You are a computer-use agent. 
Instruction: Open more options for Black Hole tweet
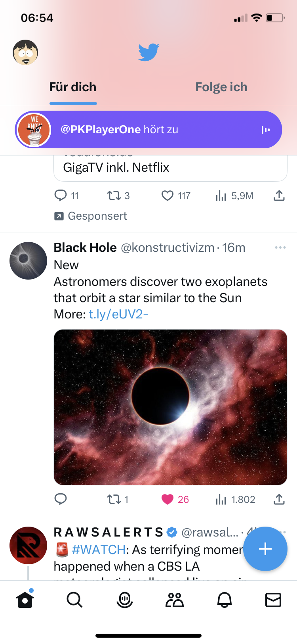[280, 247]
